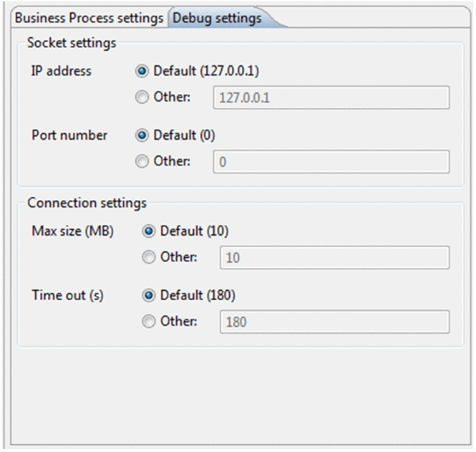Focus the custom Time out text field
The image size is (476, 452).
tap(334, 322)
